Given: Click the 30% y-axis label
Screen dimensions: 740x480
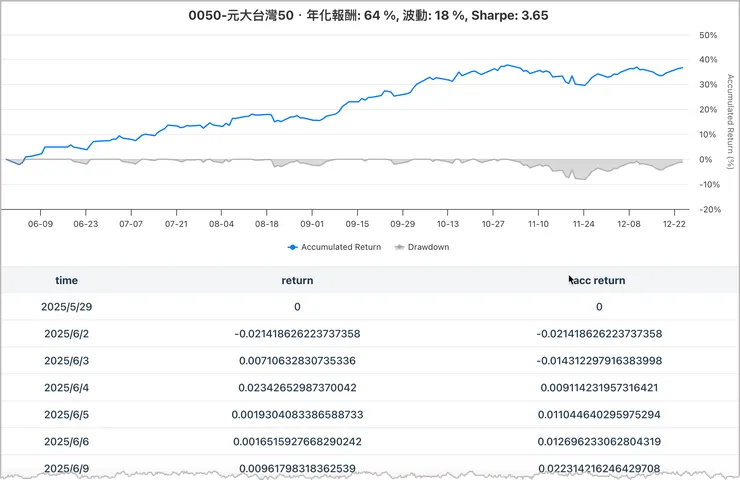Looking at the screenshot, I should (x=708, y=85).
